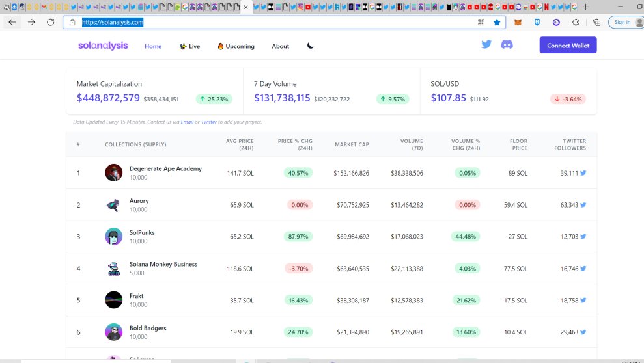Open the Upcoming nav item
Viewport: 644px width, 363px height.
tap(236, 46)
